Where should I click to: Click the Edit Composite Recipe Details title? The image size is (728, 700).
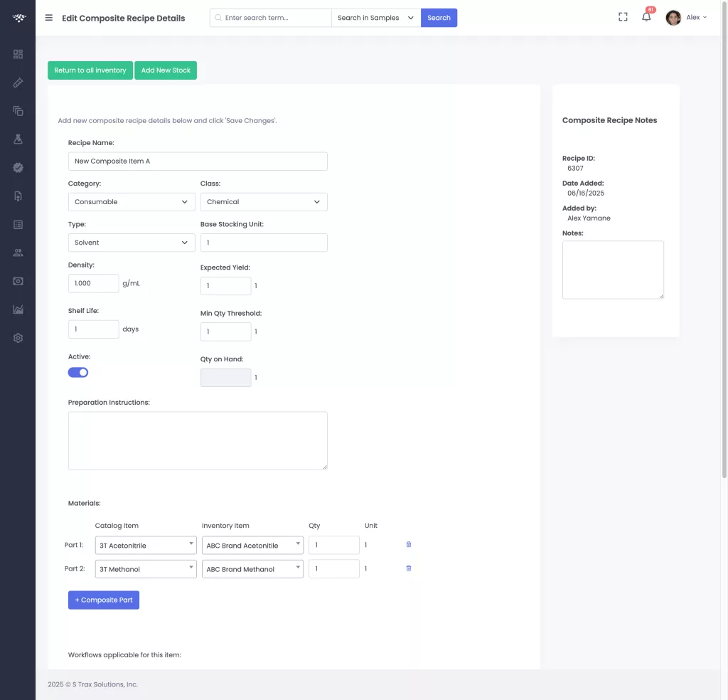click(x=124, y=18)
